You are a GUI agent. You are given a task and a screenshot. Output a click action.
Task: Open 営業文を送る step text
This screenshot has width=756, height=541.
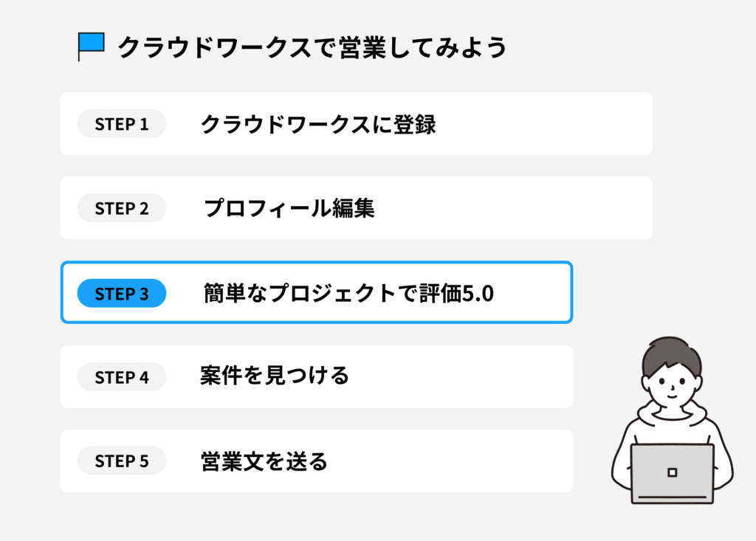click(x=264, y=462)
